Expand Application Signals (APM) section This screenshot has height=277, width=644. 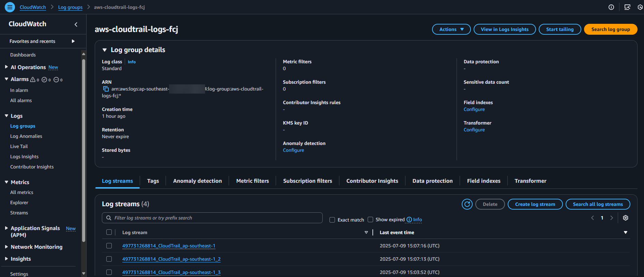[6, 228]
